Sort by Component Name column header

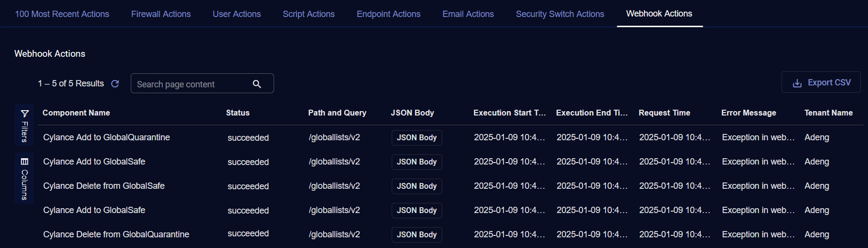point(76,113)
